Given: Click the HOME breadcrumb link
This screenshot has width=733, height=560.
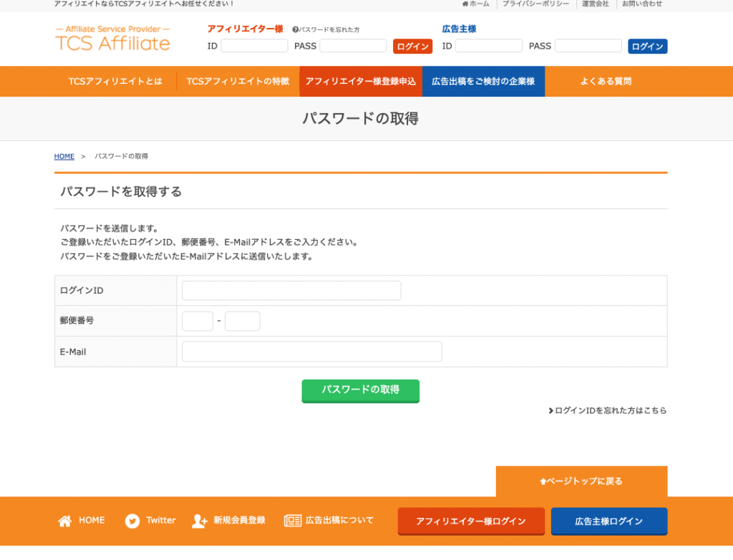Looking at the screenshot, I should 64,156.
